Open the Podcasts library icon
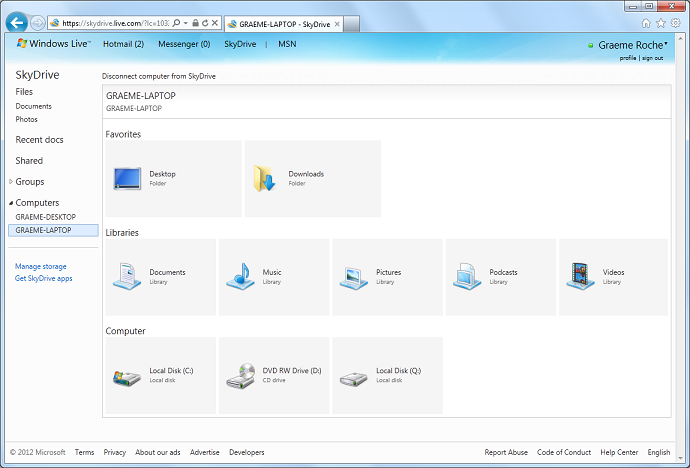 (x=468, y=276)
